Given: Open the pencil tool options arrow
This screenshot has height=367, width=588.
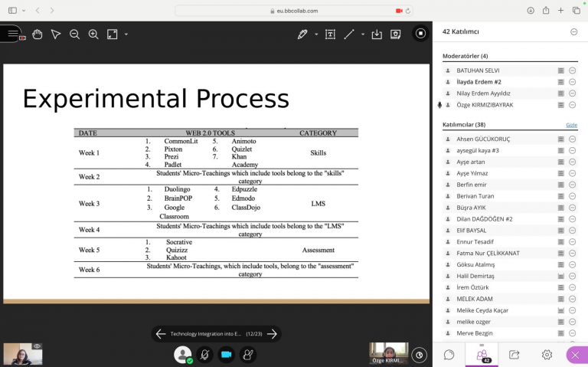Looking at the screenshot, I should click(316, 34).
